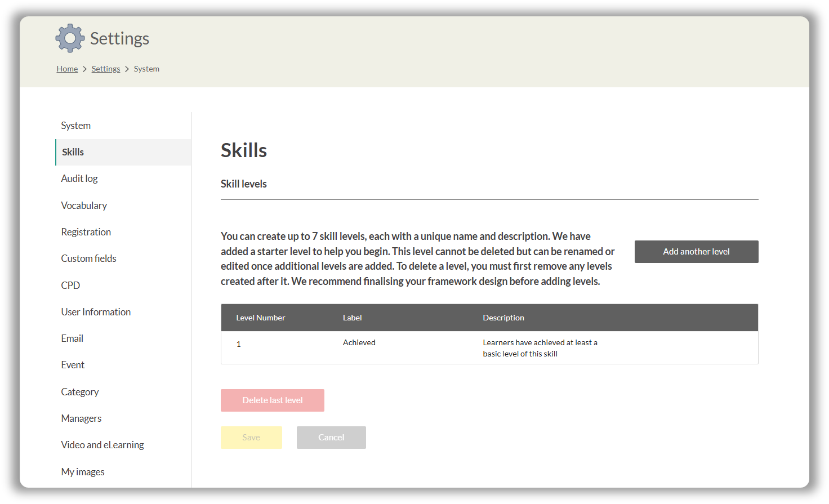Open the CPD settings page
This screenshot has width=829, height=504.
tap(70, 286)
